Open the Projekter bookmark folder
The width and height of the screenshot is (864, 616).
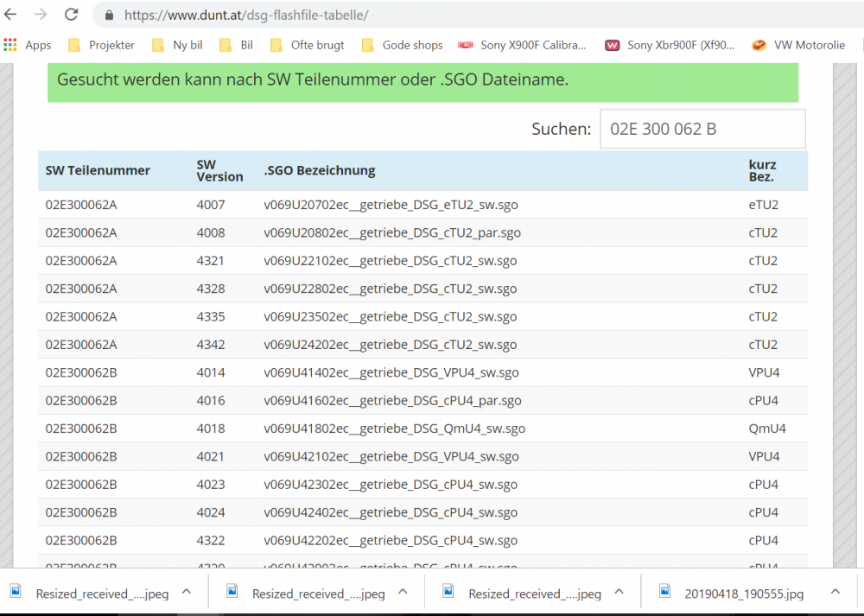(x=101, y=45)
